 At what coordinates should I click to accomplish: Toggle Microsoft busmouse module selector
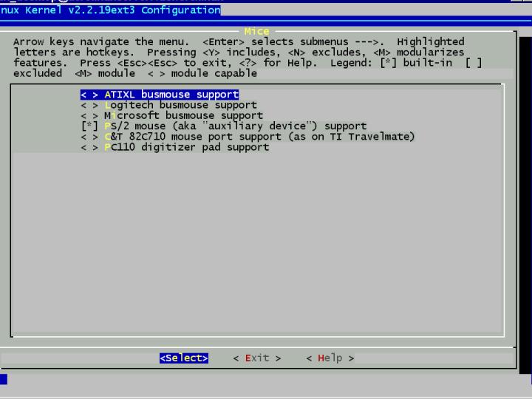(x=89, y=116)
